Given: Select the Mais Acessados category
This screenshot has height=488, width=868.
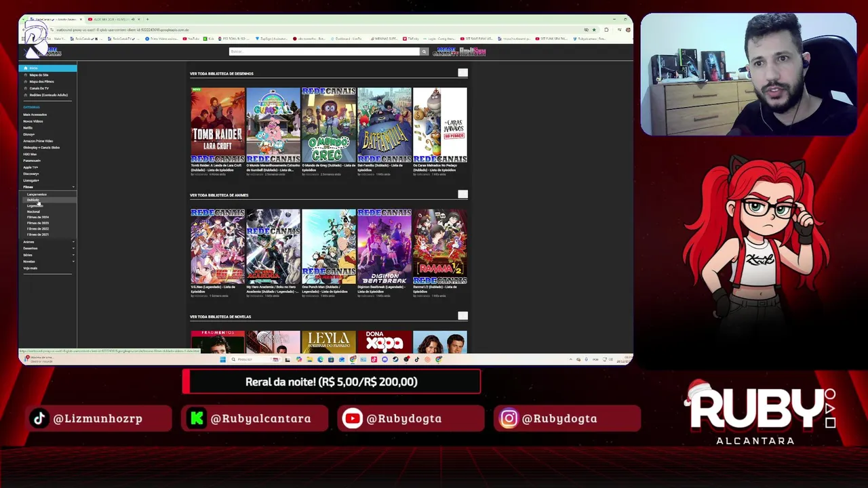Looking at the screenshot, I should [x=35, y=115].
